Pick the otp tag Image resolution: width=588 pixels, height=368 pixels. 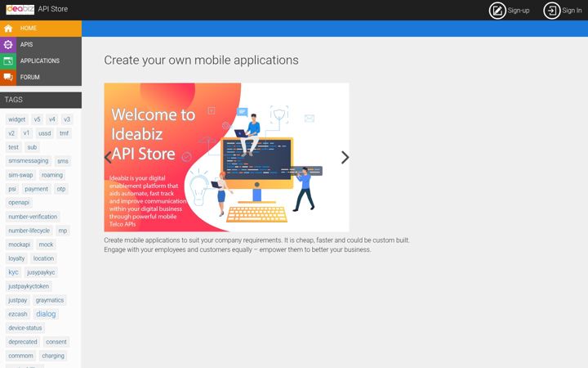coord(61,189)
